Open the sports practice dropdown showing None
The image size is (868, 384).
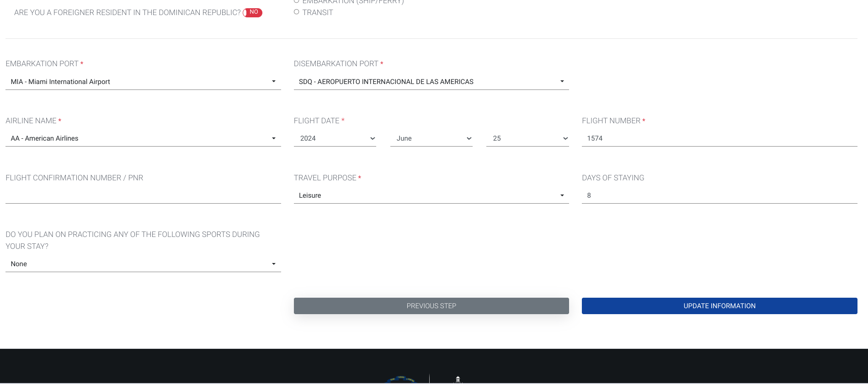pos(143,264)
